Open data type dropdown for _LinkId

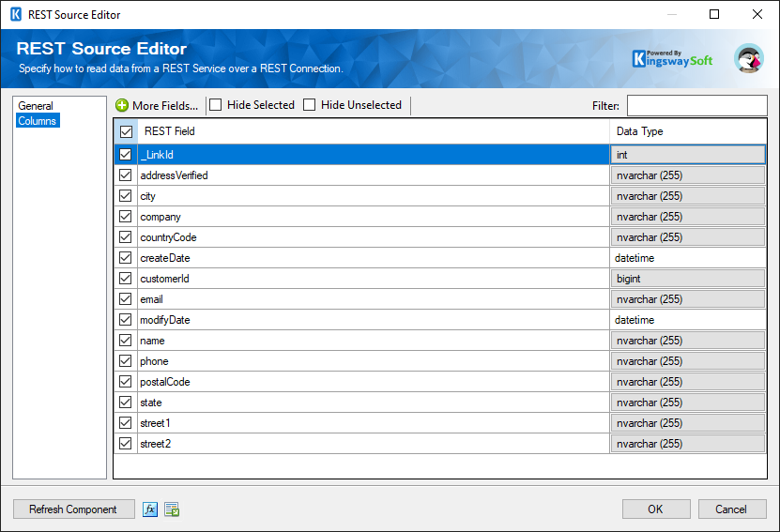click(688, 155)
